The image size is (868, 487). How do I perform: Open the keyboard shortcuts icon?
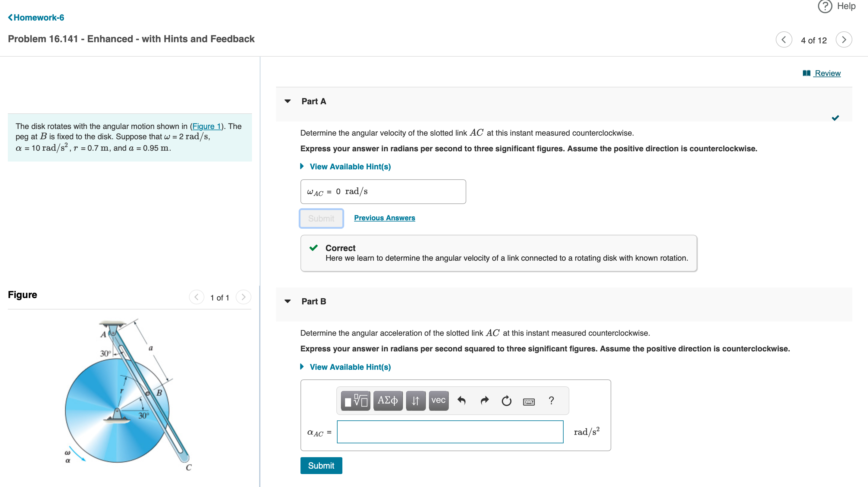coord(528,401)
